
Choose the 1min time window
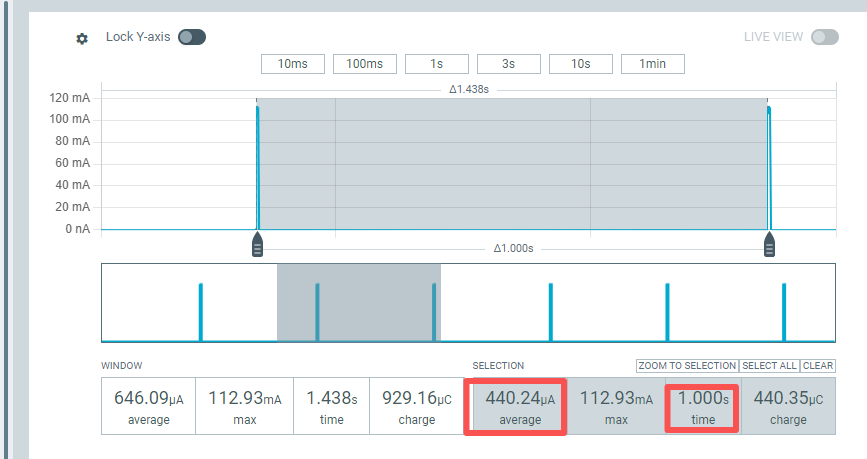tap(652, 64)
